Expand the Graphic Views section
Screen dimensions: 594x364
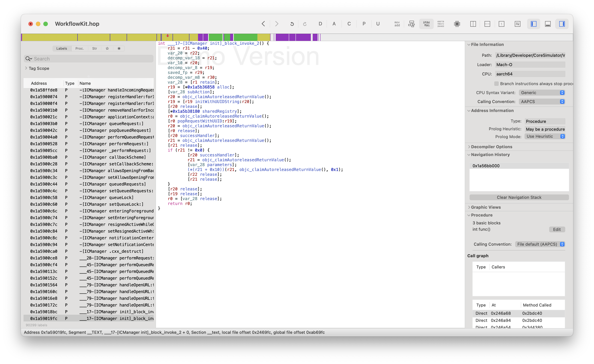point(469,207)
